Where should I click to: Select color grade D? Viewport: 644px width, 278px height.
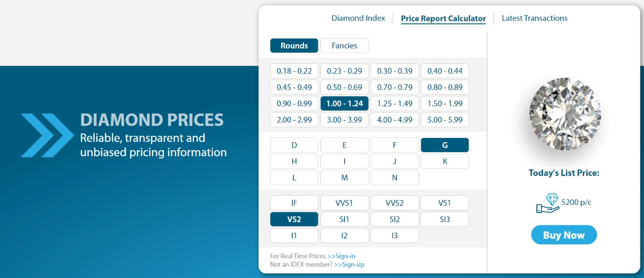[x=294, y=145]
